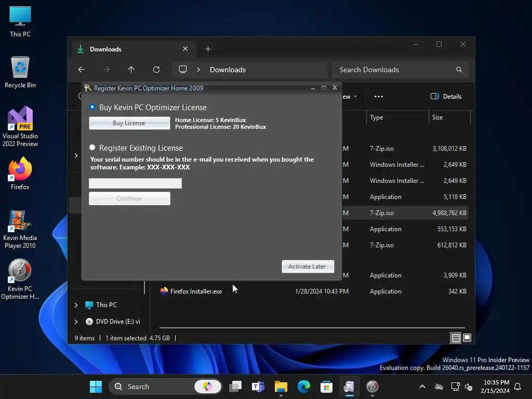Open the notification bell in taskbar
This screenshot has width=532, height=399.
[x=518, y=387]
